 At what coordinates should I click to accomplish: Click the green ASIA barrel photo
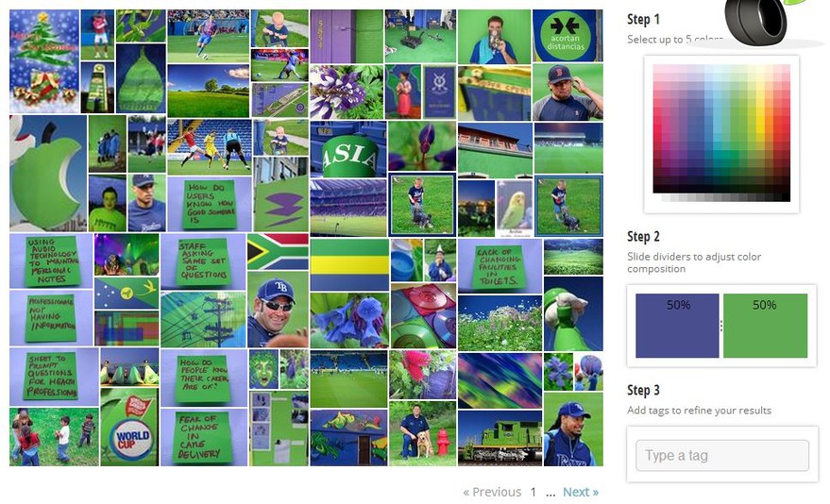point(347,148)
